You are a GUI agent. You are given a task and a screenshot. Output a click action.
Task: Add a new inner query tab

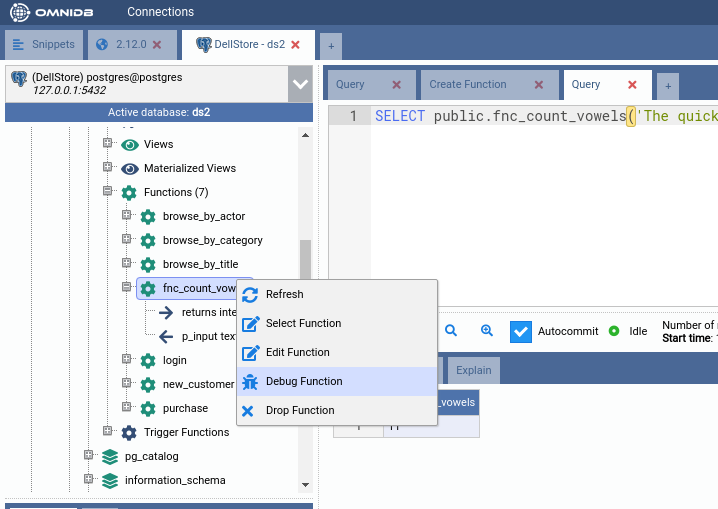tap(668, 86)
